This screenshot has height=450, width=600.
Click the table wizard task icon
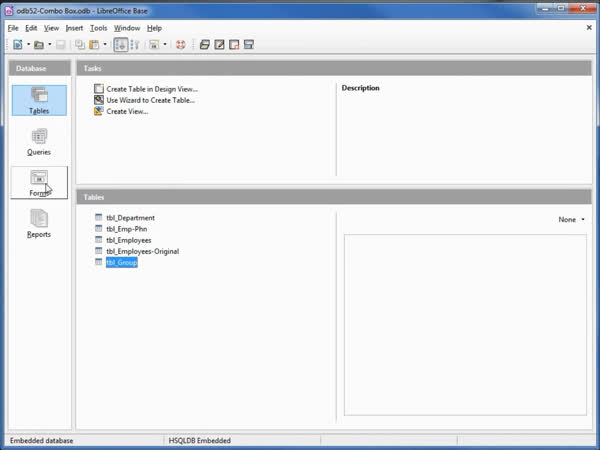pos(99,100)
